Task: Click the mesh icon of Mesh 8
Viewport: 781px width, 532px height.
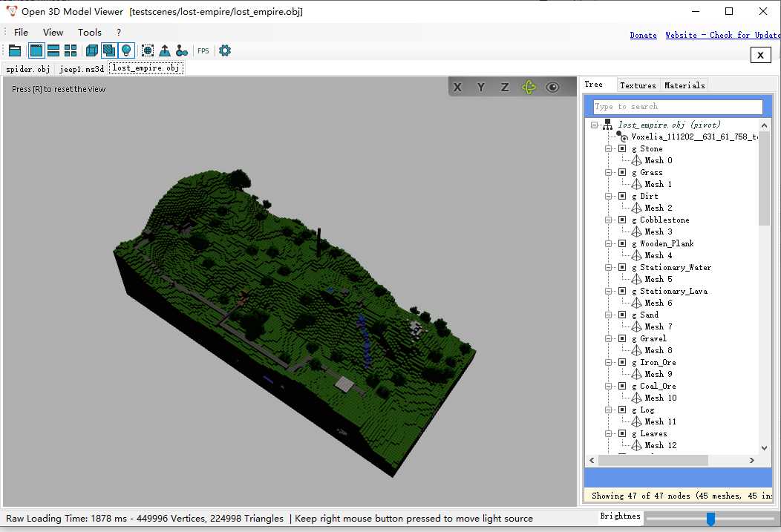Action: click(x=636, y=350)
